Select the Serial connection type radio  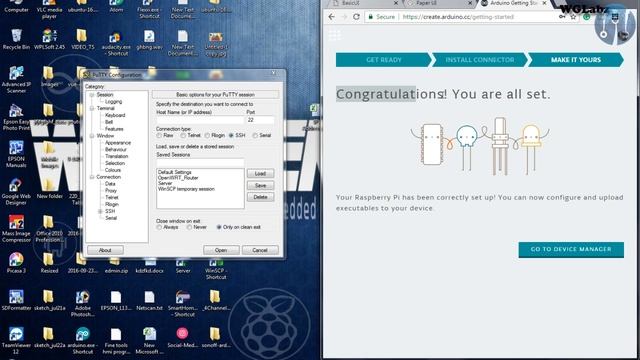tap(255, 136)
